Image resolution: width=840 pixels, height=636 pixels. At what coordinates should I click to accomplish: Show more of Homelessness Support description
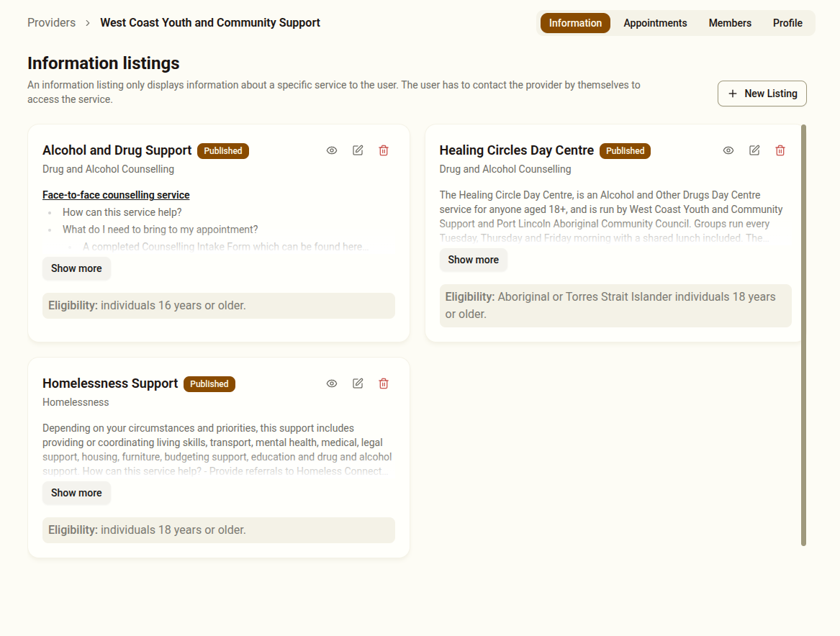click(x=76, y=493)
